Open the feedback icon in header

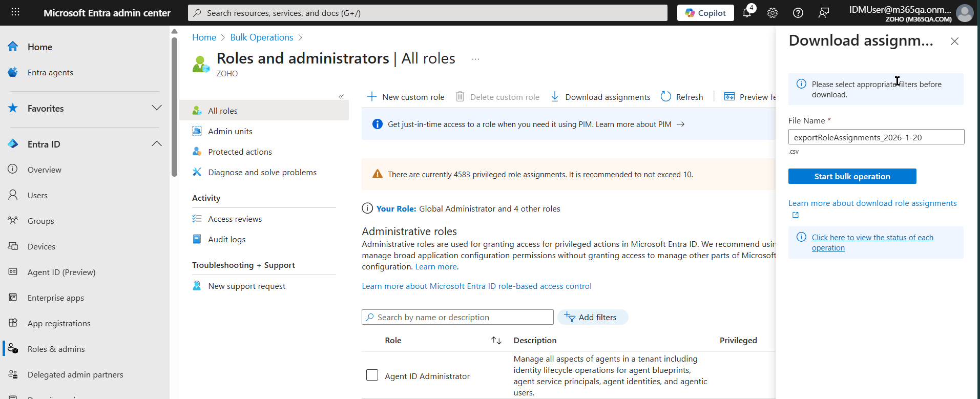pyautogui.click(x=824, y=13)
